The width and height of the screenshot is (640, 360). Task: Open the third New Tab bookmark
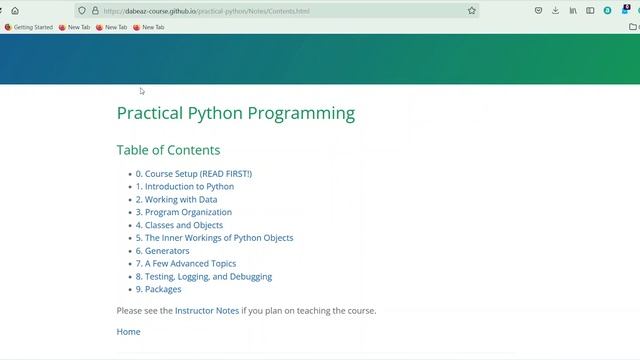point(149,27)
